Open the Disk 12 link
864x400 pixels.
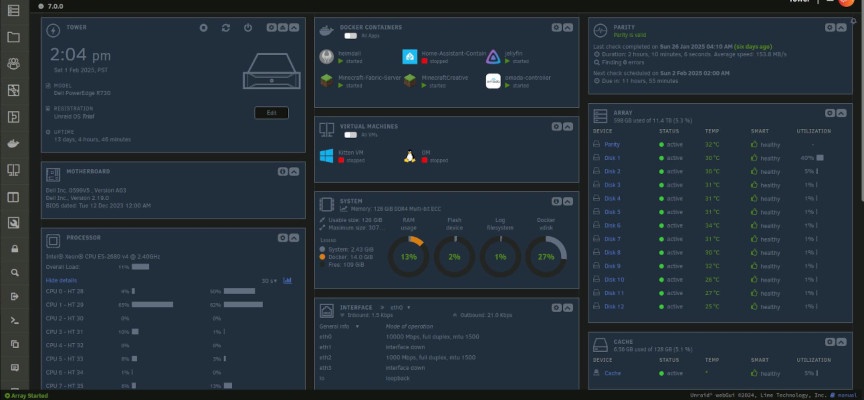(614, 306)
